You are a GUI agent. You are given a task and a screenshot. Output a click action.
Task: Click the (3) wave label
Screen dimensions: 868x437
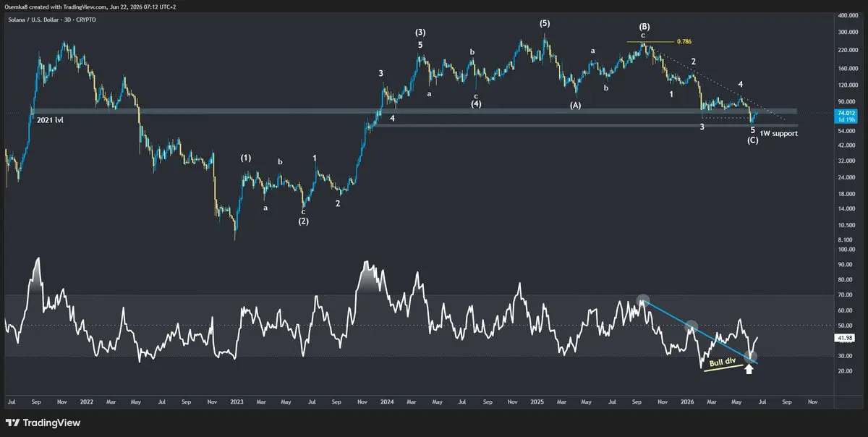pyautogui.click(x=420, y=33)
